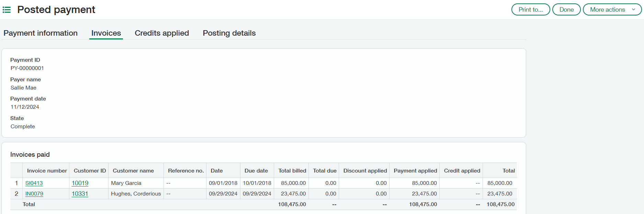Click the Payment applied column header

[415, 171]
